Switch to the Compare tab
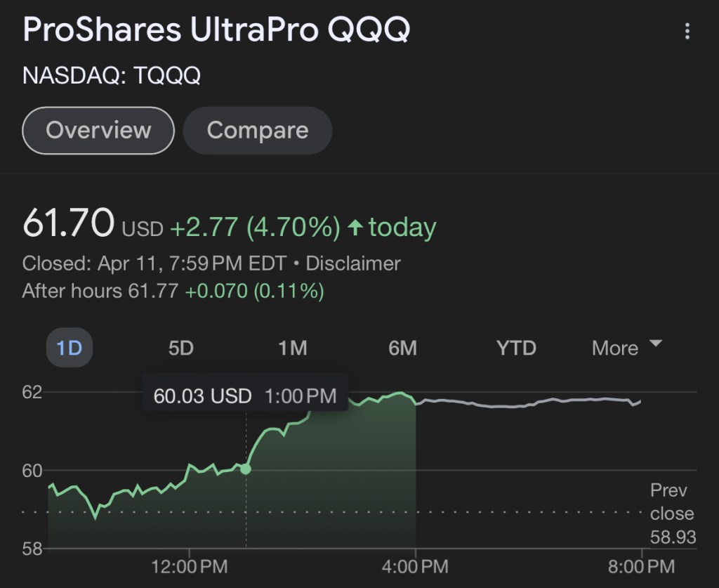This screenshot has width=719, height=588. tap(257, 131)
